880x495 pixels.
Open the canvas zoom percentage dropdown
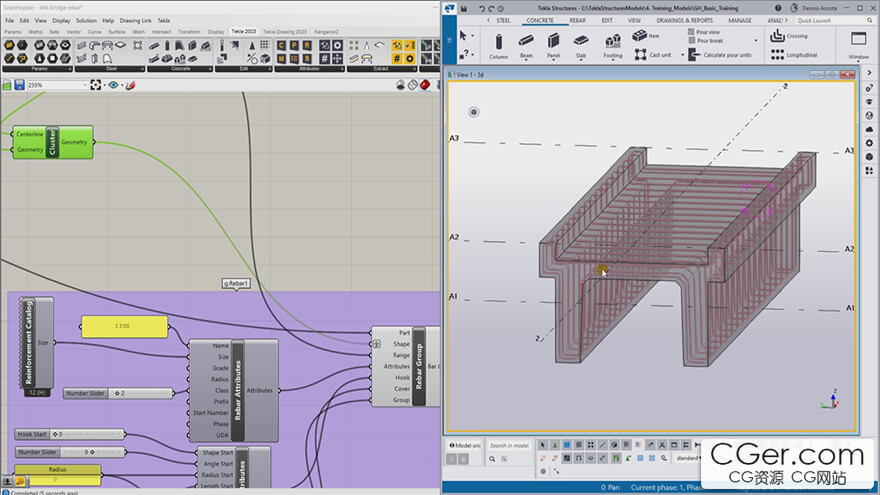[85, 85]
